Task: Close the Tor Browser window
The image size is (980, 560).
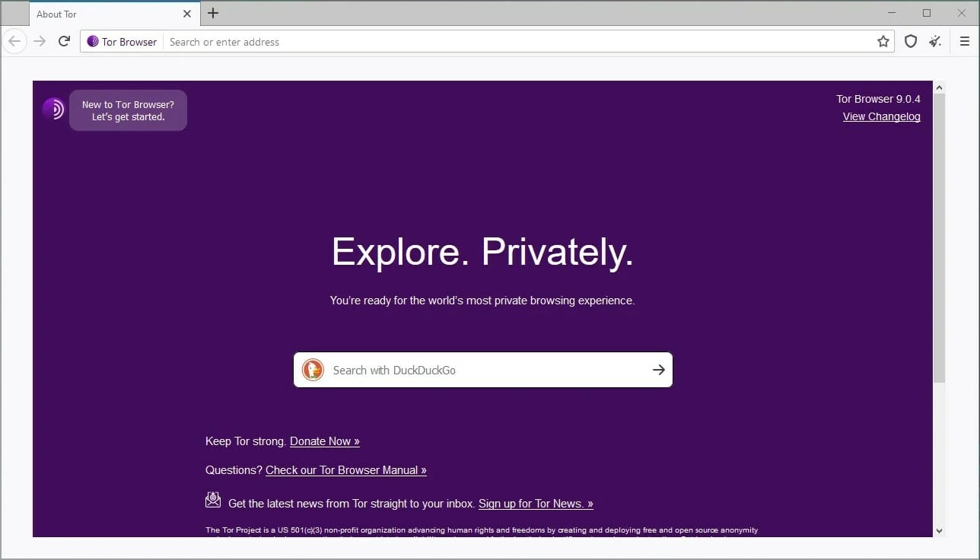Action: [x=961, y=13]
